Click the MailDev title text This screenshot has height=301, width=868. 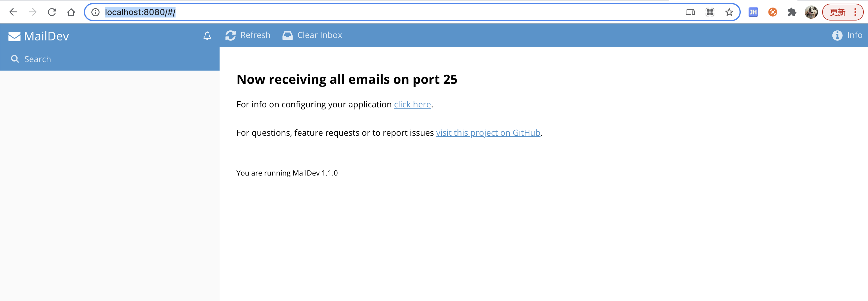[x=46, y=36]
